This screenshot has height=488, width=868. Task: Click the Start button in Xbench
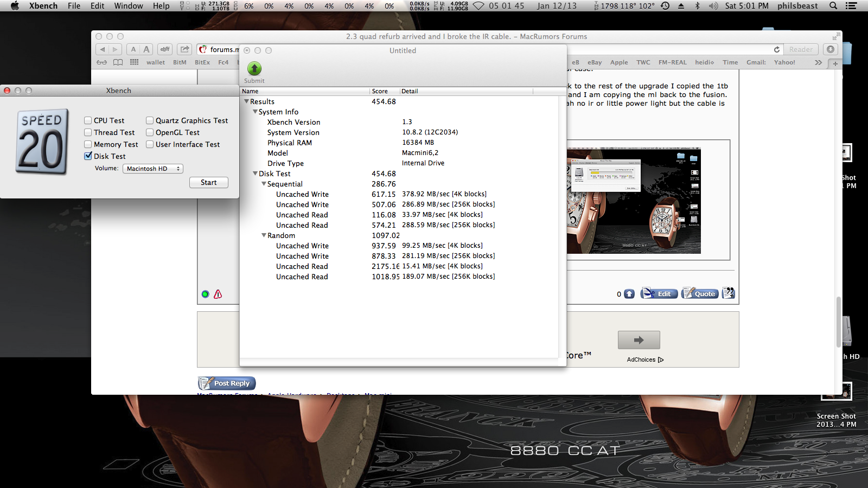click(x=209, y=183)
